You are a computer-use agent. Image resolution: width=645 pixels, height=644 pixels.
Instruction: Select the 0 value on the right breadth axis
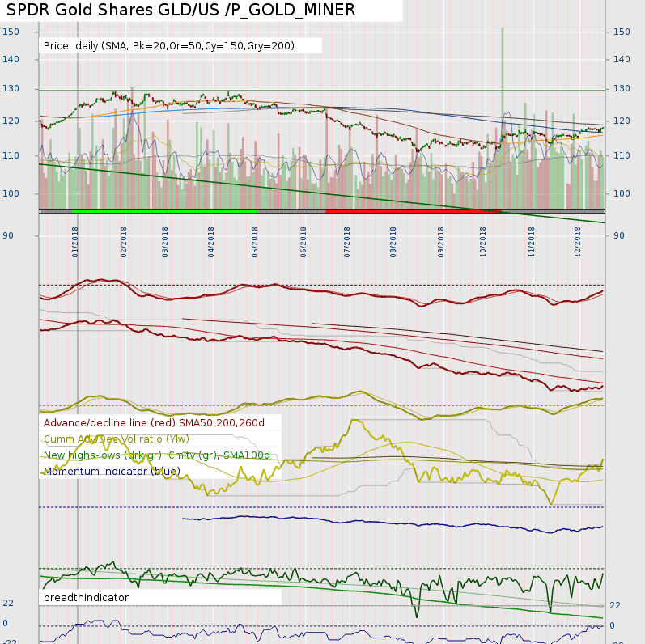(612, 625)
